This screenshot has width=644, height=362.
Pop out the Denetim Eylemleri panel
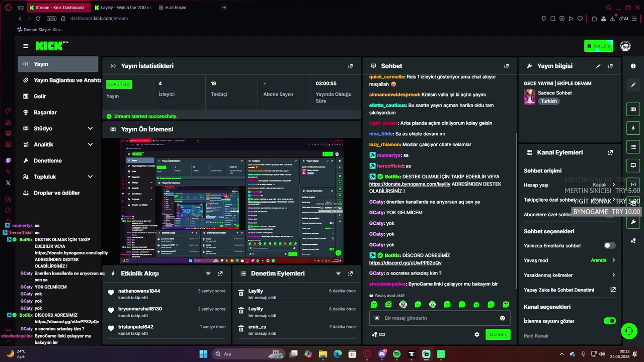[351, 274]
